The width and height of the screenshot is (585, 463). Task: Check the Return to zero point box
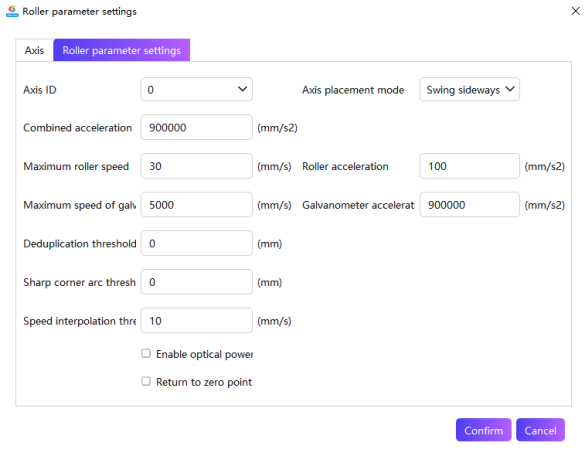146,381
